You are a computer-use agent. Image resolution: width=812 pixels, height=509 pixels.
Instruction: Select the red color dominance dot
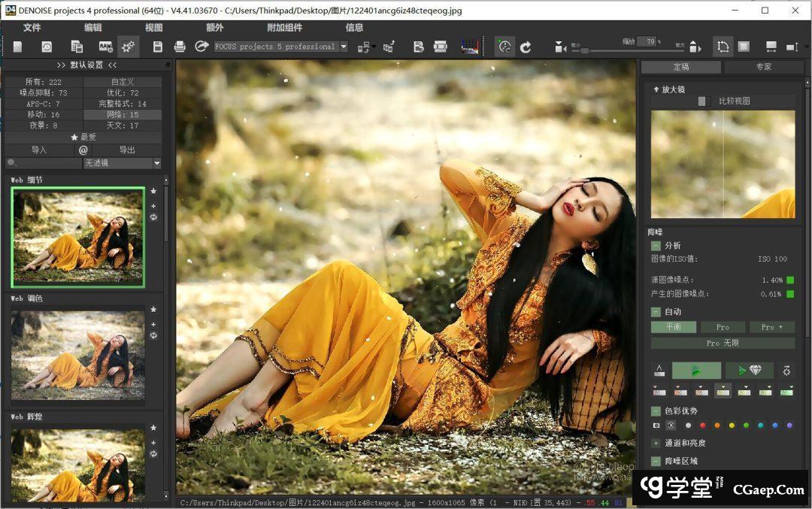(x=702, y=426)
